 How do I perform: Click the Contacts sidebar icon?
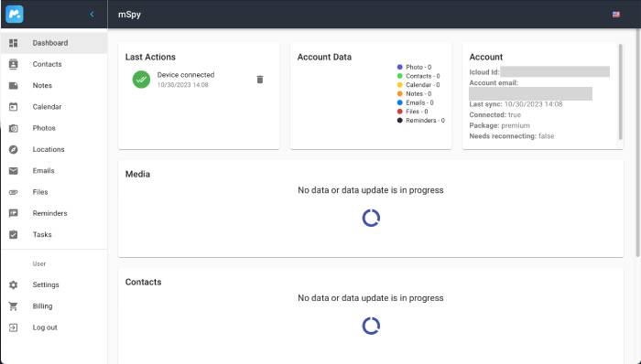pyautogui.click(x=14, y=64)
